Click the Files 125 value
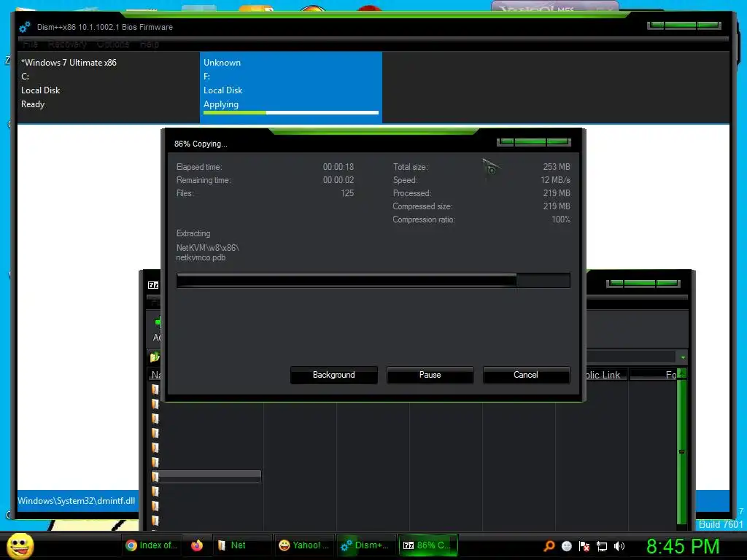Screen dimensions: 747x560 tap(347, 193)
